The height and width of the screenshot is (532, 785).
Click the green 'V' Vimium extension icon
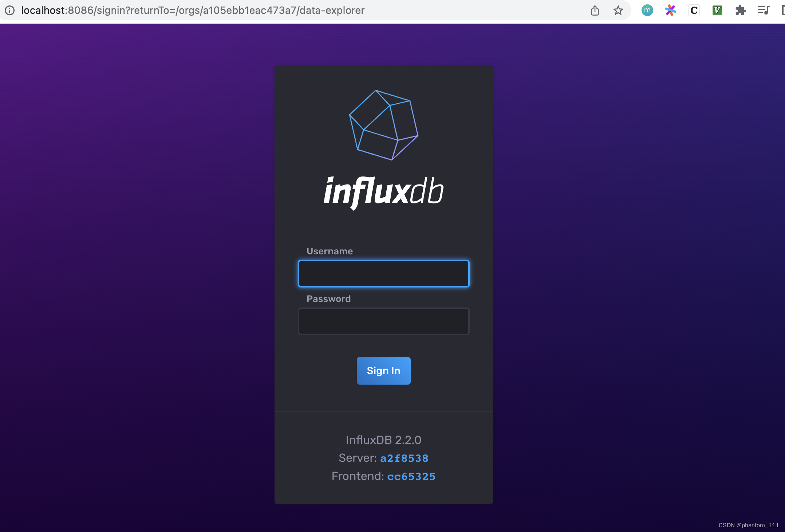coord(717,10)
